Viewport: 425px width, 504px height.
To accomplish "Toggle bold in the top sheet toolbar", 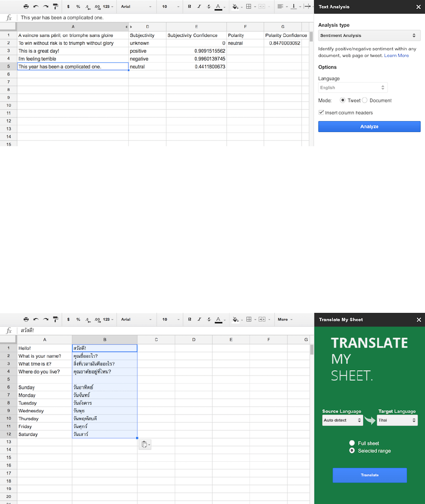I will pos(190,6).
